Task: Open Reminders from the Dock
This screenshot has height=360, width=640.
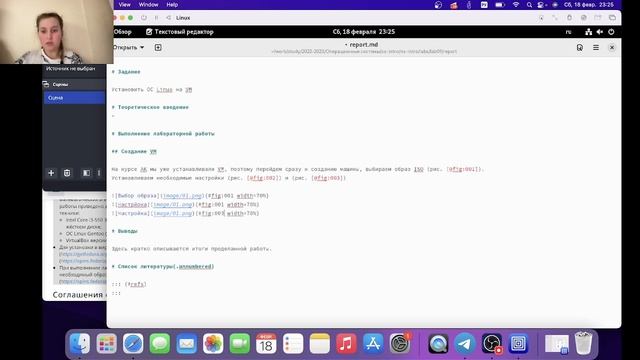Action: click(x=293, y=343)
